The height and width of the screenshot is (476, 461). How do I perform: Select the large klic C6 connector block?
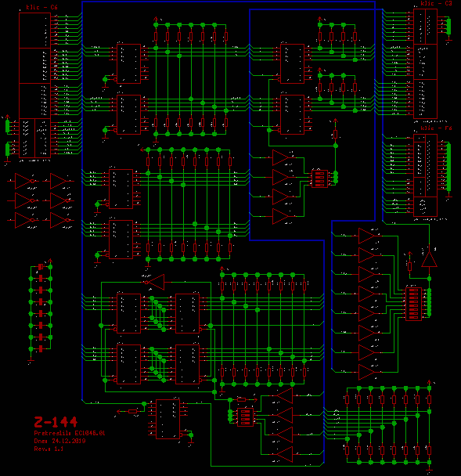(x=35, y=85)
